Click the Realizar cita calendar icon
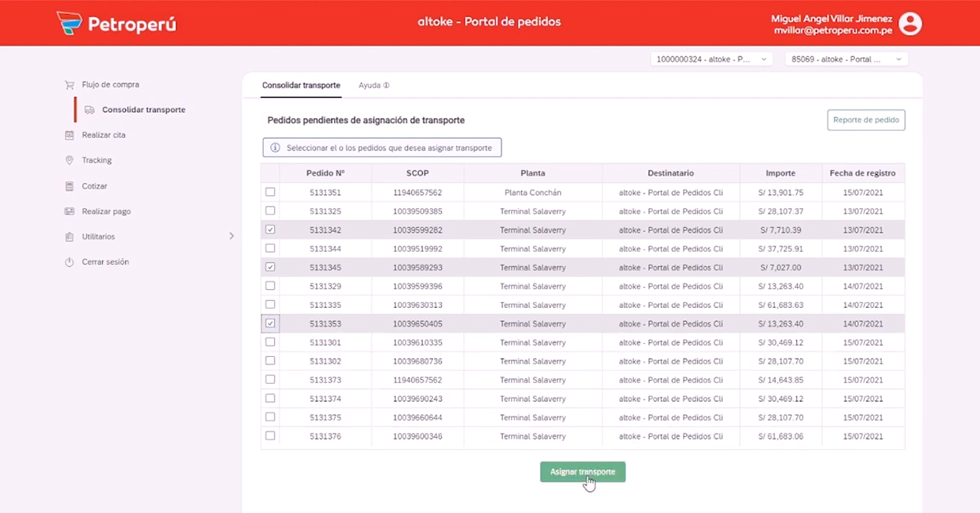The width and height of the screenshot is (980, 513). click(x=69, y=136)
